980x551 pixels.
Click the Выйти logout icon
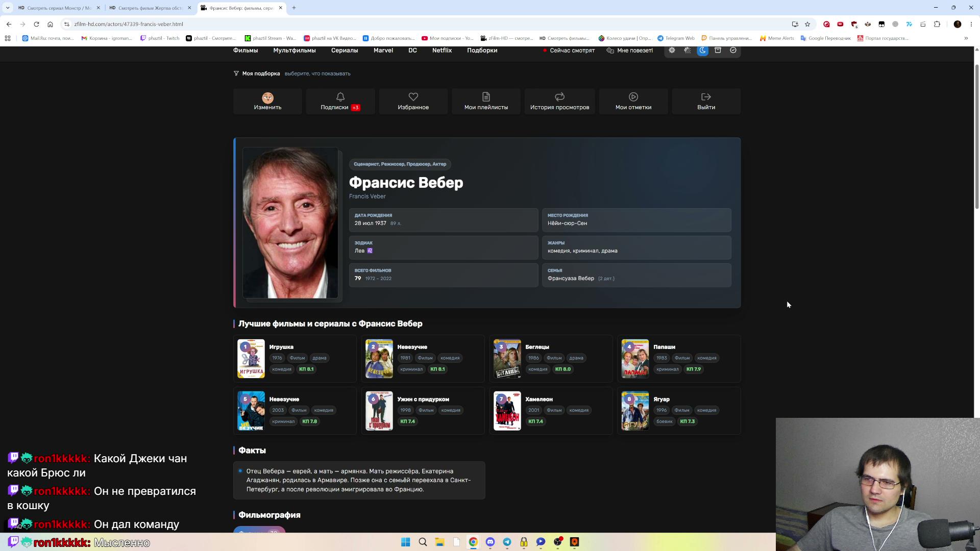tap(706, 96)
